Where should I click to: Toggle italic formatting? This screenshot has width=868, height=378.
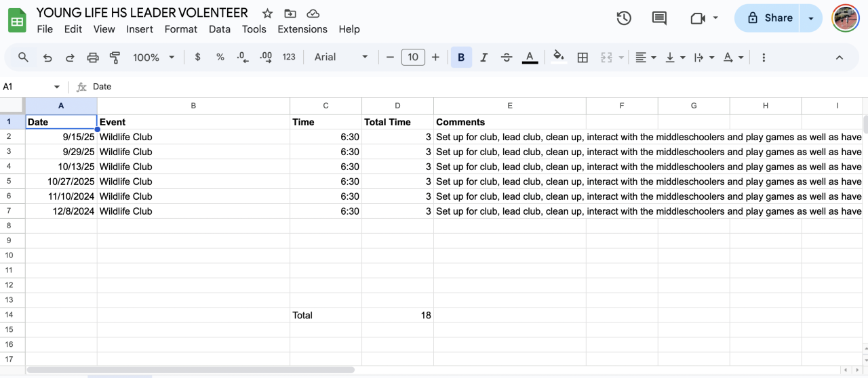click(x=484, y=58)
